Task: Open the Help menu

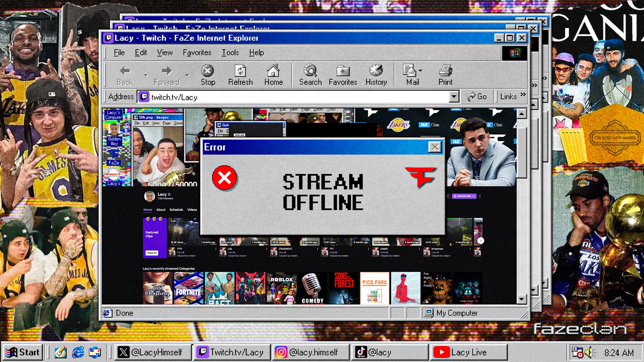Action: [x=256, y=53]
